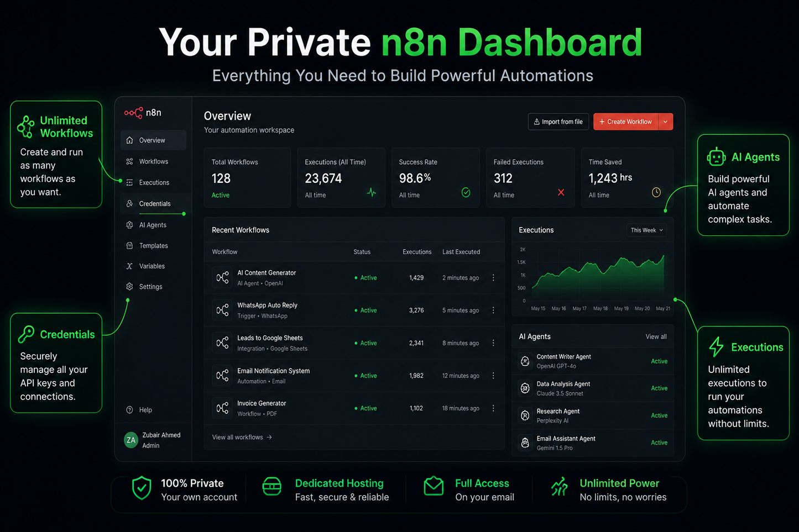Click the AI Content Generator workflow icon

point(222,278)
